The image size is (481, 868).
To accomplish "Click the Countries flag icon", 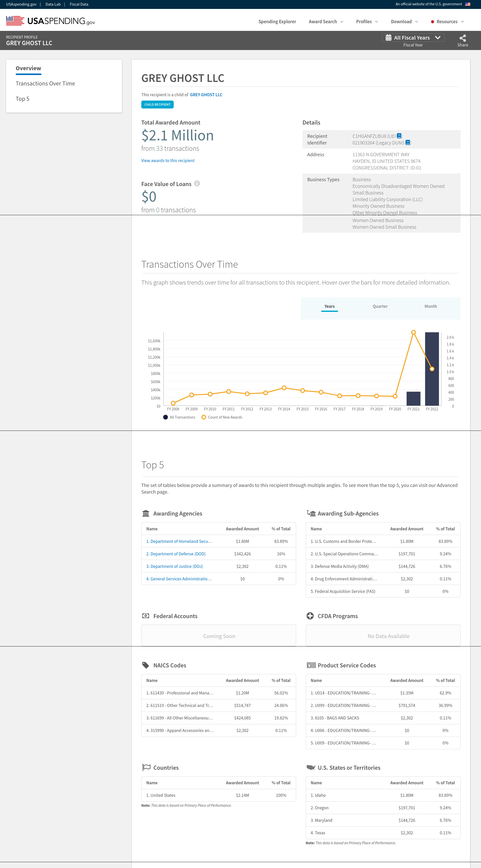I will point(146,767).
